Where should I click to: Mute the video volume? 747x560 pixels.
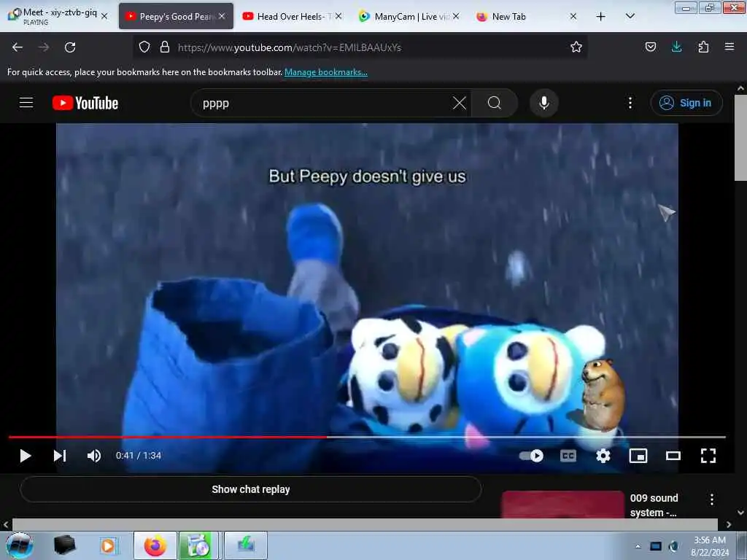pos(94,456)
